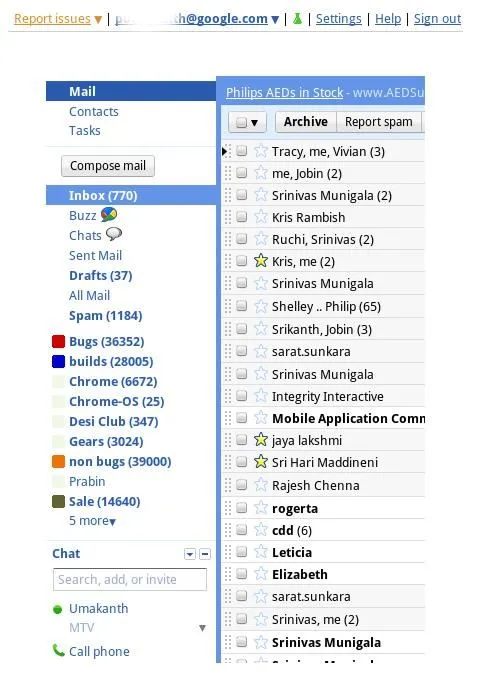Tick the checkbox next to rogerta
Image resolution: width=477 pixels, height=679 pixels.
[x=242, y=508]
